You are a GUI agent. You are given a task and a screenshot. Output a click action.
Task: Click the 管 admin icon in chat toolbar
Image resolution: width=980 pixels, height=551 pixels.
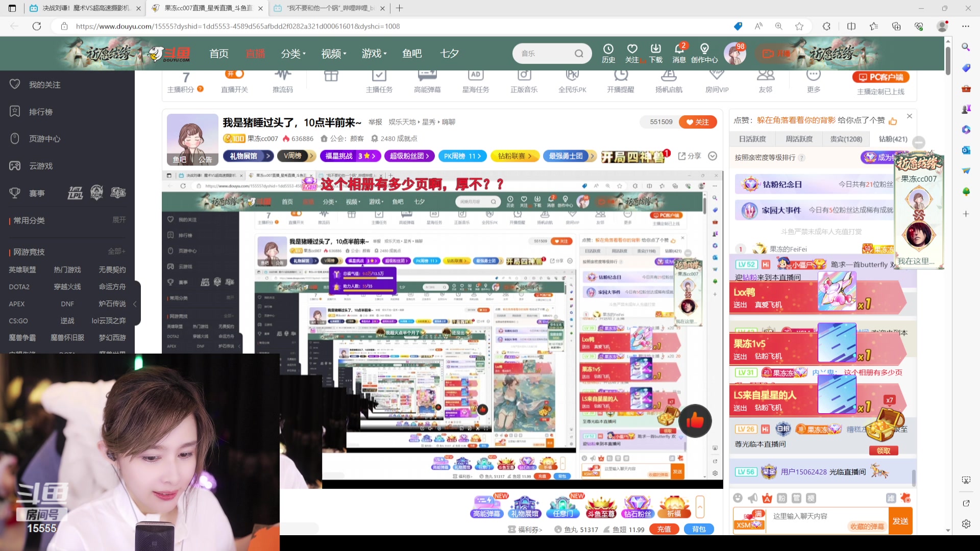(796, 498)
